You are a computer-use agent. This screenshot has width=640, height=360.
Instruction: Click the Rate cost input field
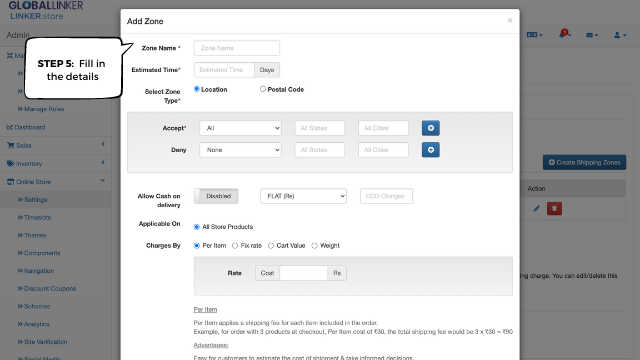303,273
